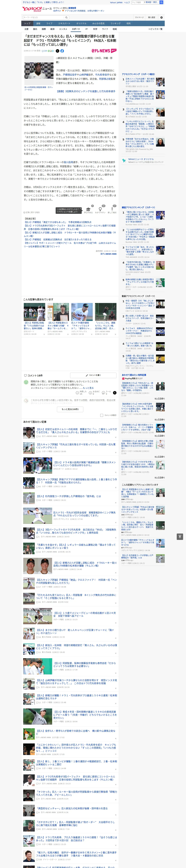Click Yahoo! JAPAN link in top bar

pyautogui.click(x=116, y=2)
